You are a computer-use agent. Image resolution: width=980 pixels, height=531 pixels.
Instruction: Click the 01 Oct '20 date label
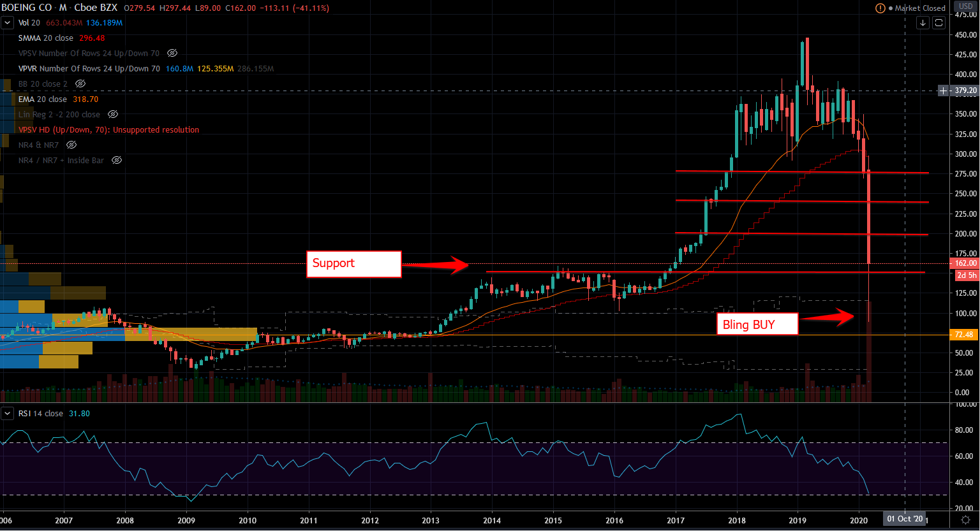[x=905, y=519]
